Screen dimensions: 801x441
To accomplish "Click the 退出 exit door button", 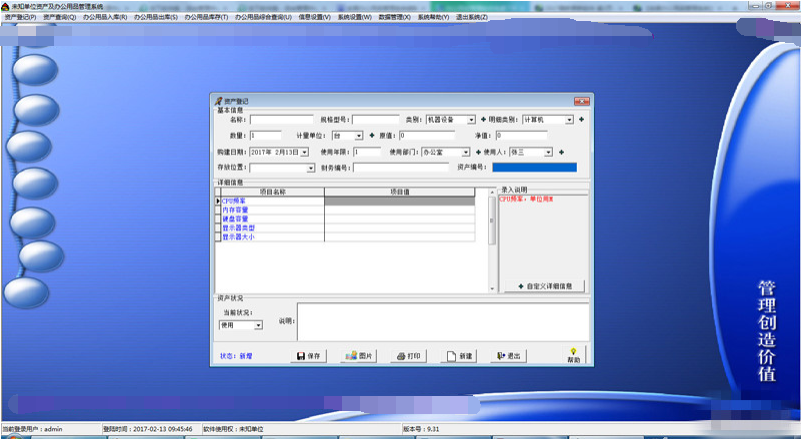I will (x=509, y=356).
